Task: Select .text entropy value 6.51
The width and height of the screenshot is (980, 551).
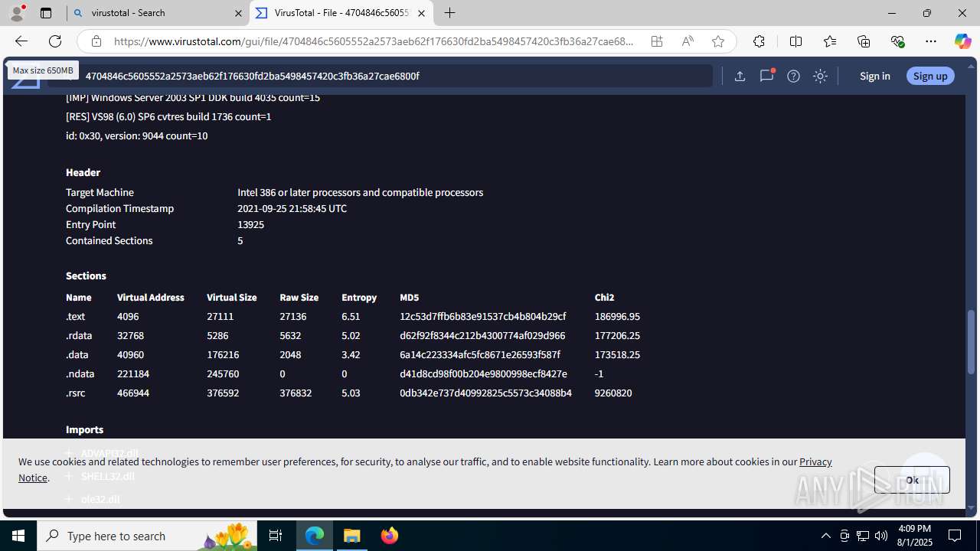Action: pyautogui.click(x=351, y=316)
